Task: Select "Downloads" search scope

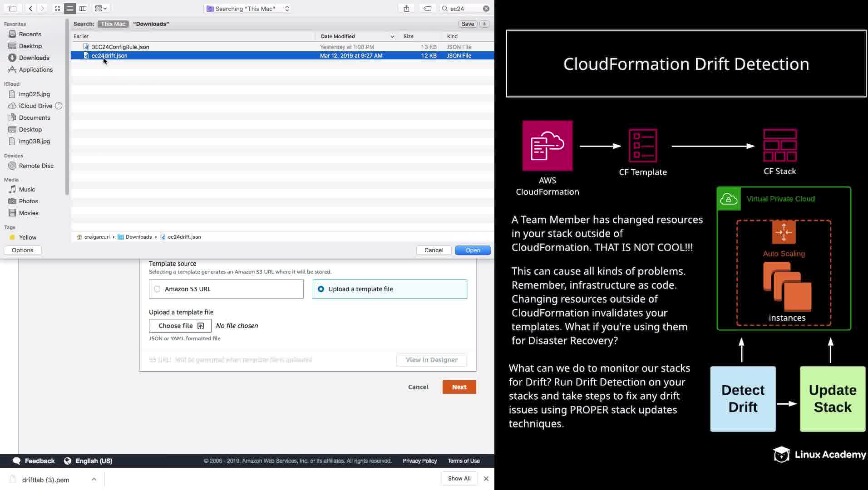Action: [151, 24]
